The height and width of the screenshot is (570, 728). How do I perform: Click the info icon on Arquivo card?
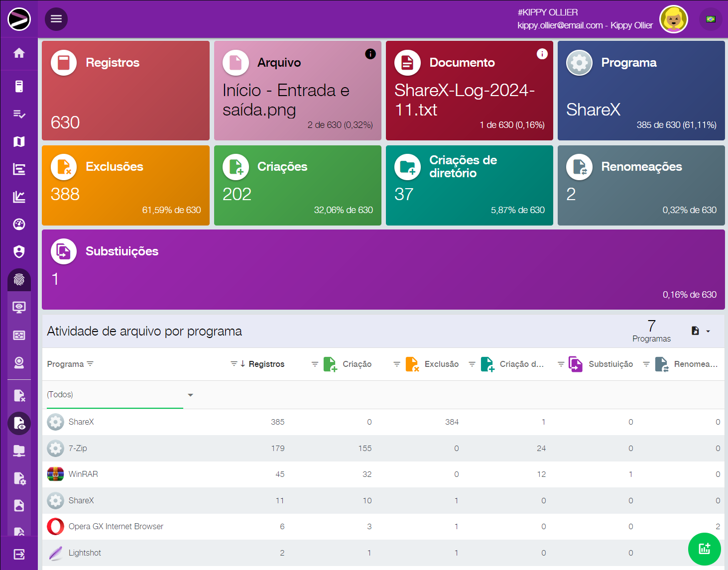pos(370,54)
